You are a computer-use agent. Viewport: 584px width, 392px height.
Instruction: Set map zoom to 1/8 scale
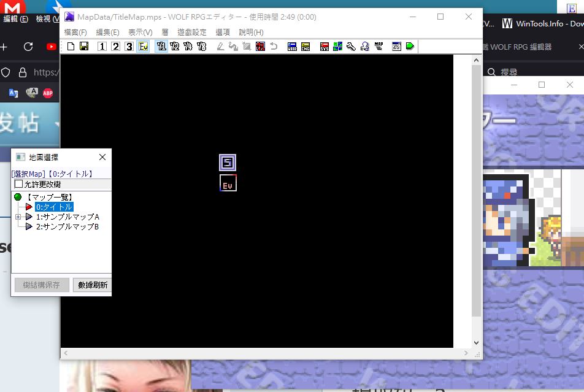pos(201,46)
